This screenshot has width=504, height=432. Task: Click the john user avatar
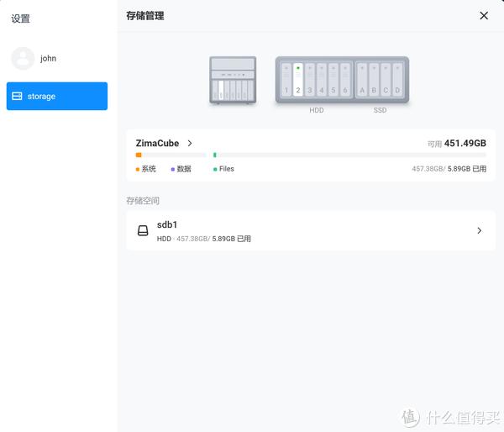point(23,58)
